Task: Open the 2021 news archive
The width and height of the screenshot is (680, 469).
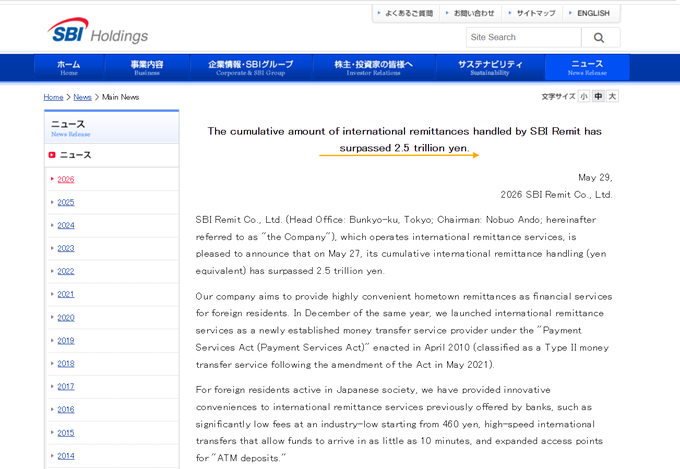Action: pyautogui.click(x=66, y=295)
